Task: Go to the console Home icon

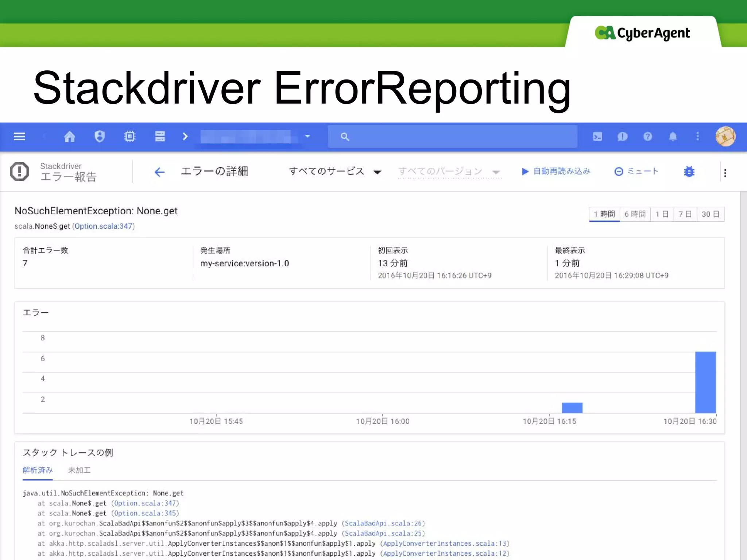Action: (x=69, y=136)
